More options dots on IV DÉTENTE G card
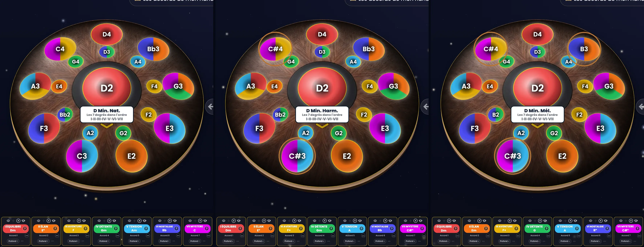 coord(544,241)
